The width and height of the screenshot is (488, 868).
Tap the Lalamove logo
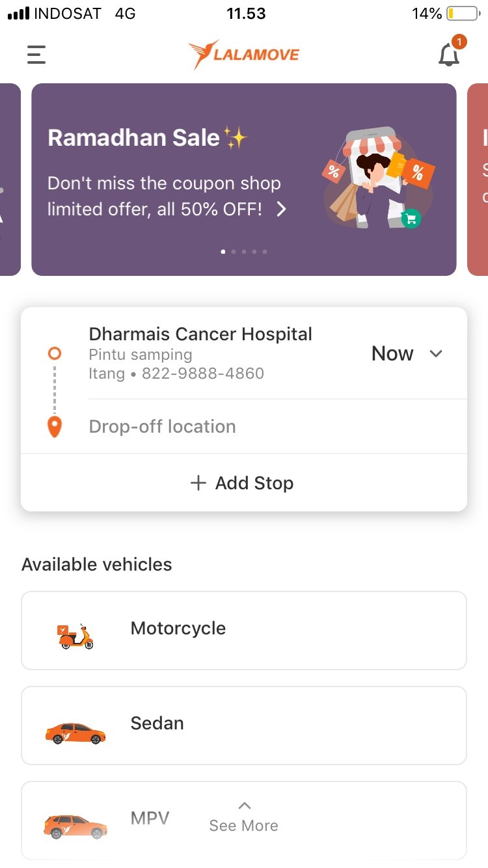coord(244,55)
